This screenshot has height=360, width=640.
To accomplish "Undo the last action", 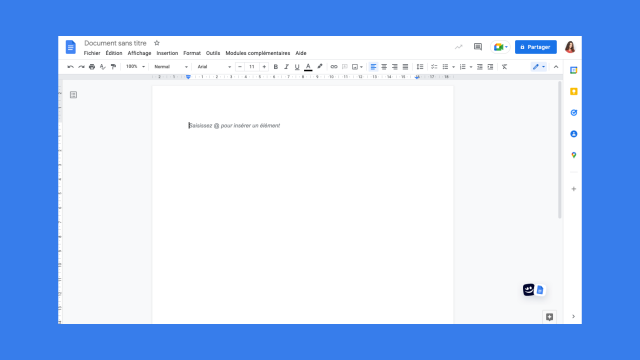I will [70, 67].
